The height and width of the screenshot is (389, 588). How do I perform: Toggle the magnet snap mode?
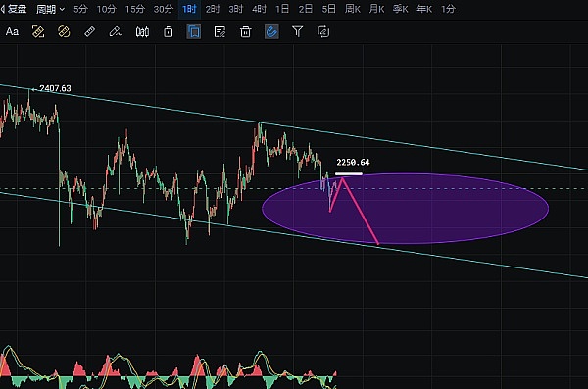pyautogui.click(x=271, y=32)
